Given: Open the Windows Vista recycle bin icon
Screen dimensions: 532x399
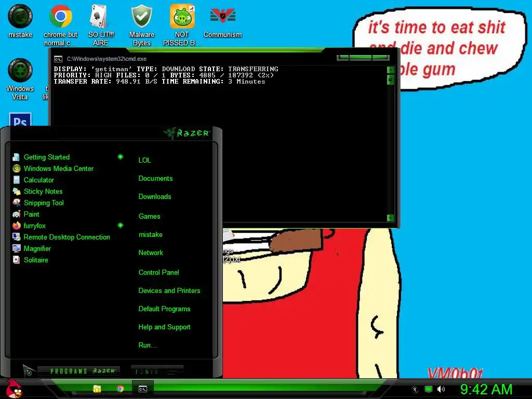Looking at the screenshot, I should click(x=20, y=79).
